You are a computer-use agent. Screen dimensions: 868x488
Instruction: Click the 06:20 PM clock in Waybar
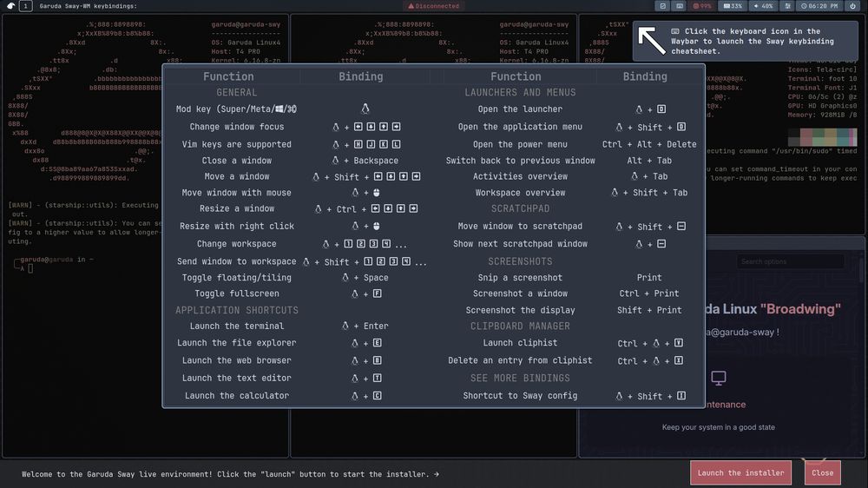click(x=820, y=6)
